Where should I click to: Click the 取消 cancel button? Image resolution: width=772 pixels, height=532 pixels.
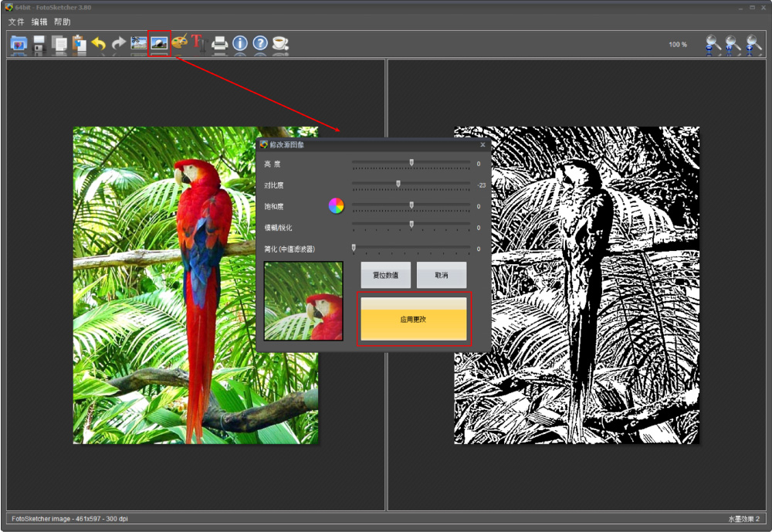pyautogui.click(x=442, y=275)
